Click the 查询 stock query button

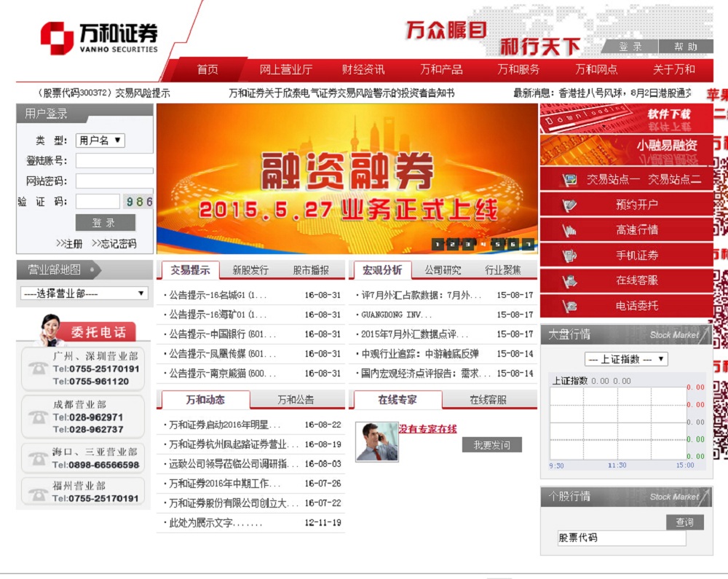pos(685,522)
